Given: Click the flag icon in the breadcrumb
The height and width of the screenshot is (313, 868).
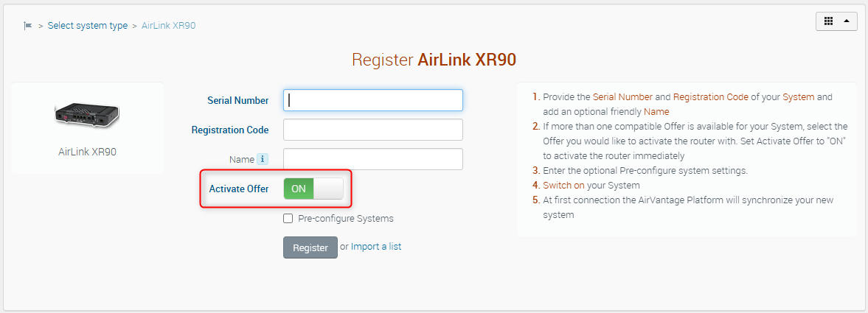Looking at the screenshot, I should point(28,26).
